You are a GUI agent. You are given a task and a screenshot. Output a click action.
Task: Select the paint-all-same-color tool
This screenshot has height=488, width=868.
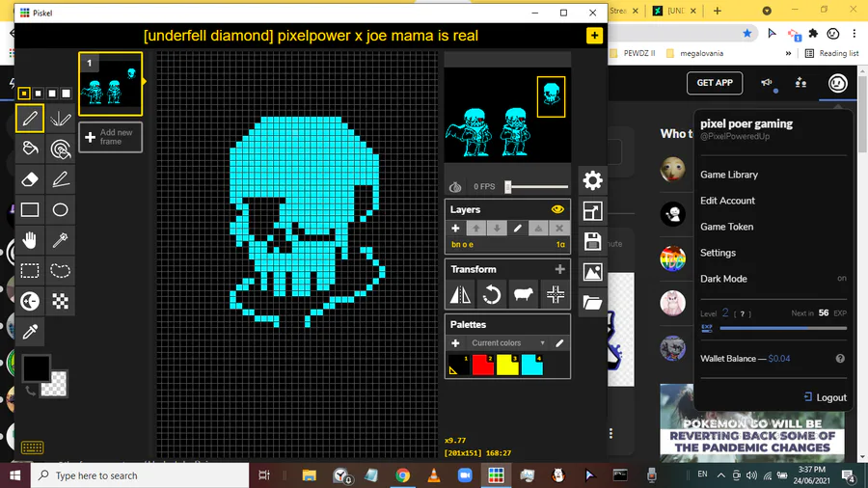click(61, 149)
